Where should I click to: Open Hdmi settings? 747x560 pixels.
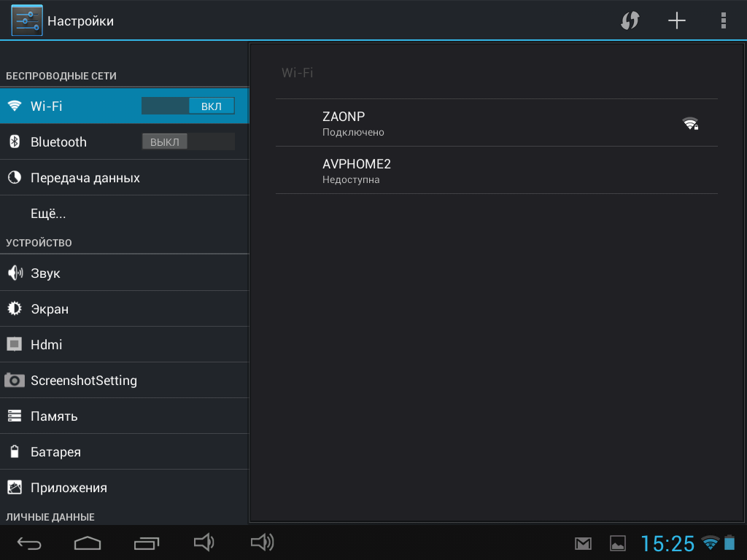pos(124,344)
